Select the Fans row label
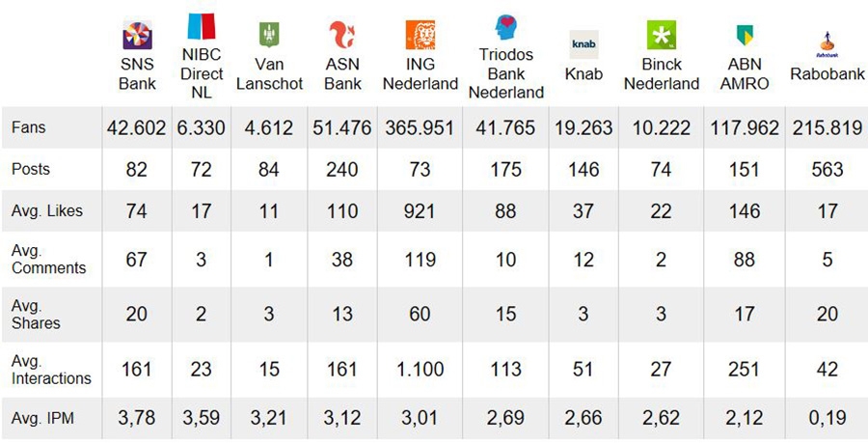868x443 pixels. 29,127
